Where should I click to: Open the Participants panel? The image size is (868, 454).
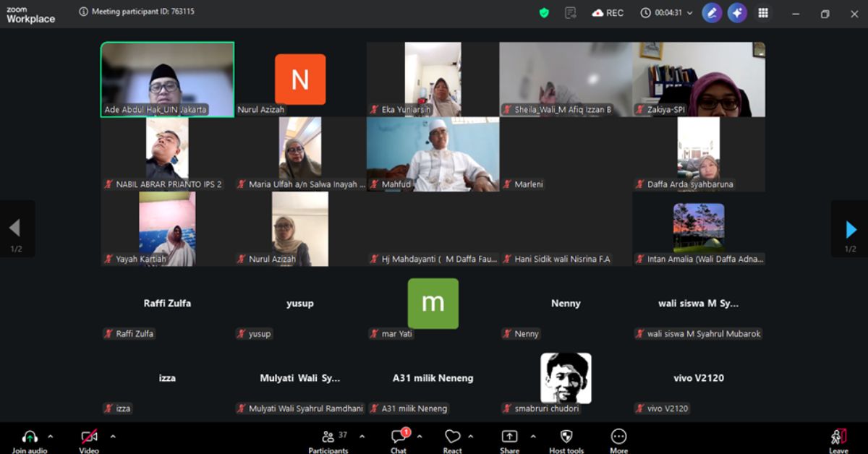(x=328, y=438)
